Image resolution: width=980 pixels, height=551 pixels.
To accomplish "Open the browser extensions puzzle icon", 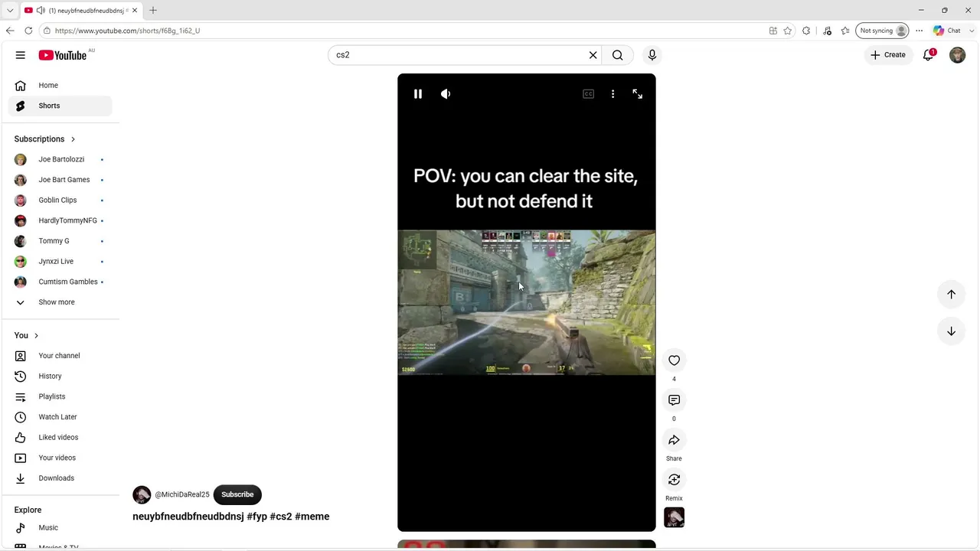I will tap(806, 31).
